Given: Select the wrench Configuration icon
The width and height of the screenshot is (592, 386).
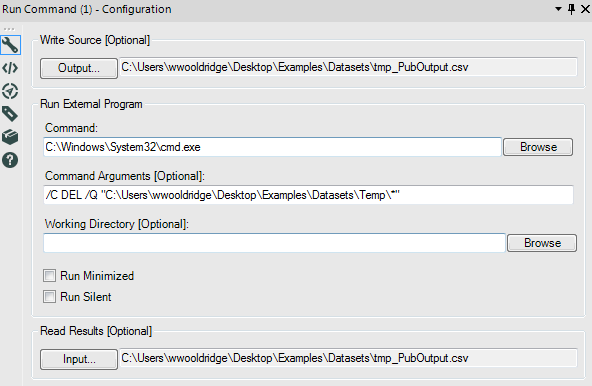Looking at the screenshot, I should click(10, 45).
